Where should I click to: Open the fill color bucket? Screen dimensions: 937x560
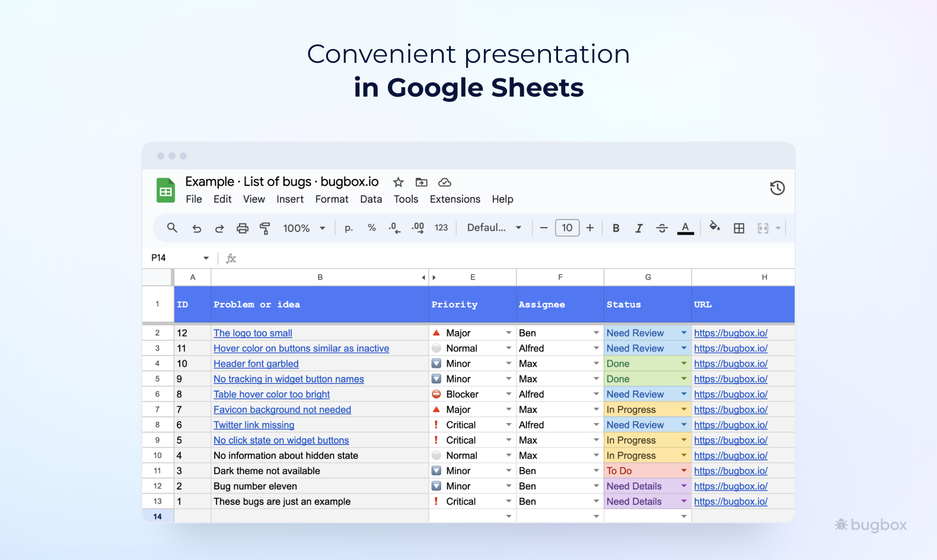coord(715,226)
